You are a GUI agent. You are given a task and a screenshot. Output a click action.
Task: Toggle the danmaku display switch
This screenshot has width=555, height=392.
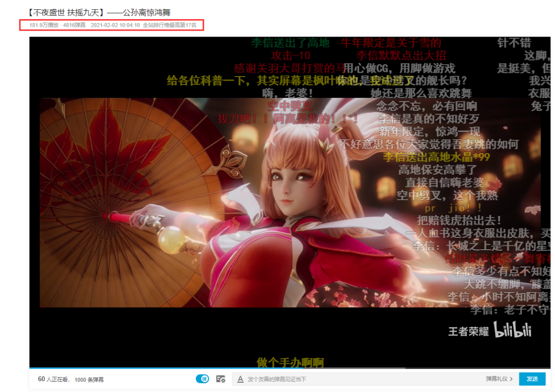[202, 379]
